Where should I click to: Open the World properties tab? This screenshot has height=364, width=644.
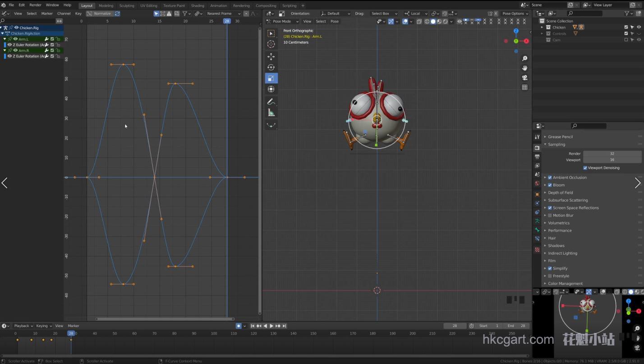537,183
